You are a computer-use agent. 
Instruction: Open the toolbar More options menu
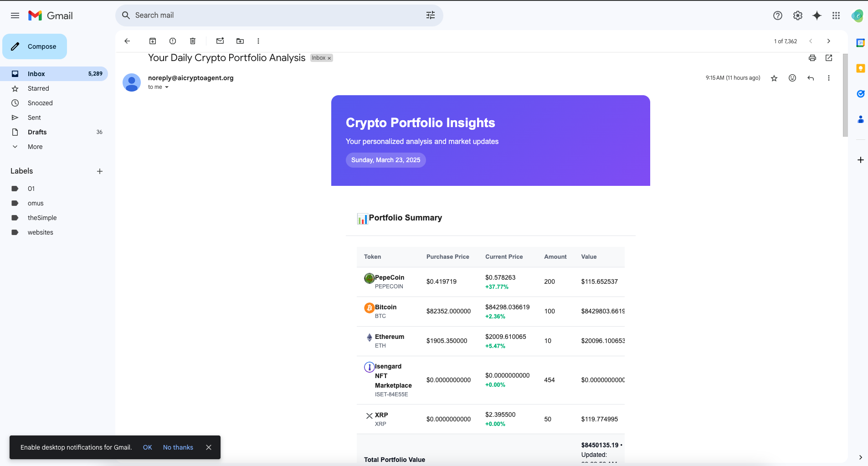point(258,41)
